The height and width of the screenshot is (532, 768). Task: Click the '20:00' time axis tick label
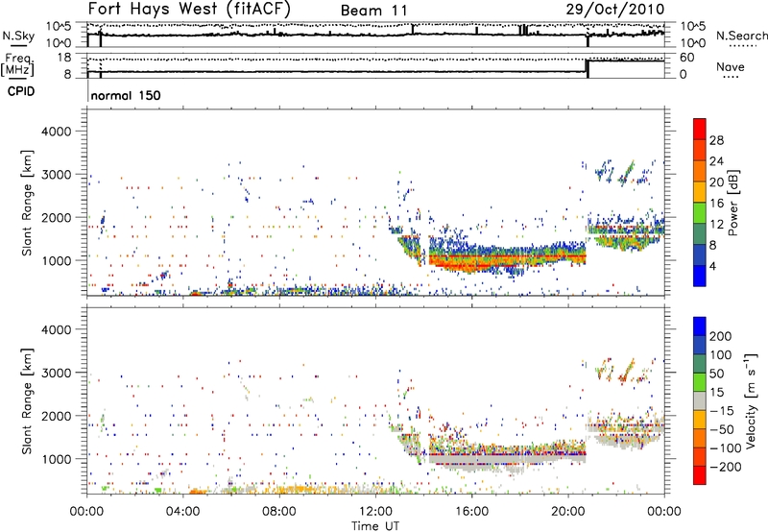[x=568, y=512]
